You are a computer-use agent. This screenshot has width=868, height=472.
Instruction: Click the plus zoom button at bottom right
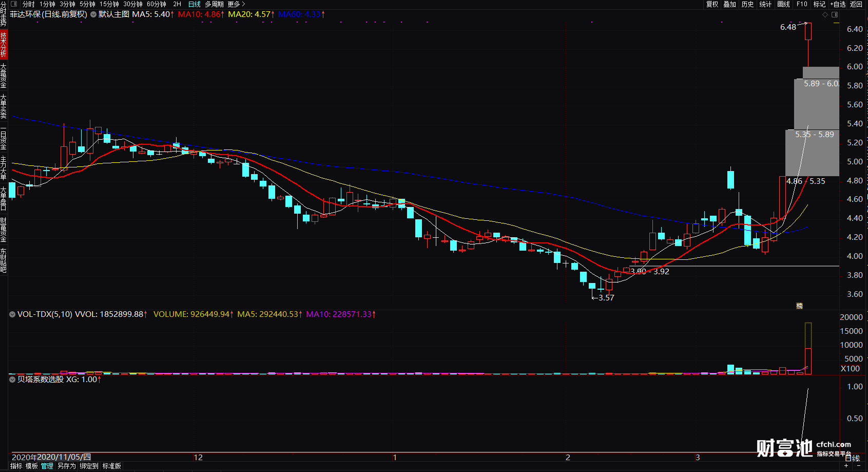(x=846, y=466)
